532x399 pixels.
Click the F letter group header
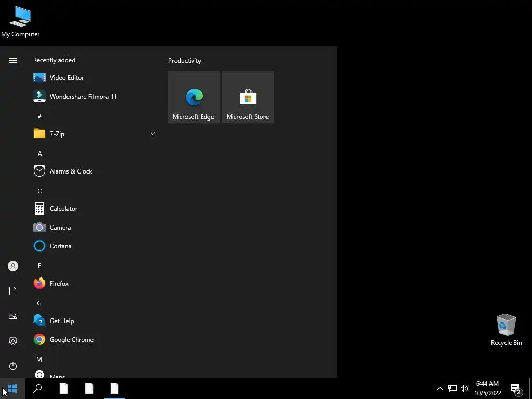(x=39, y=265)
